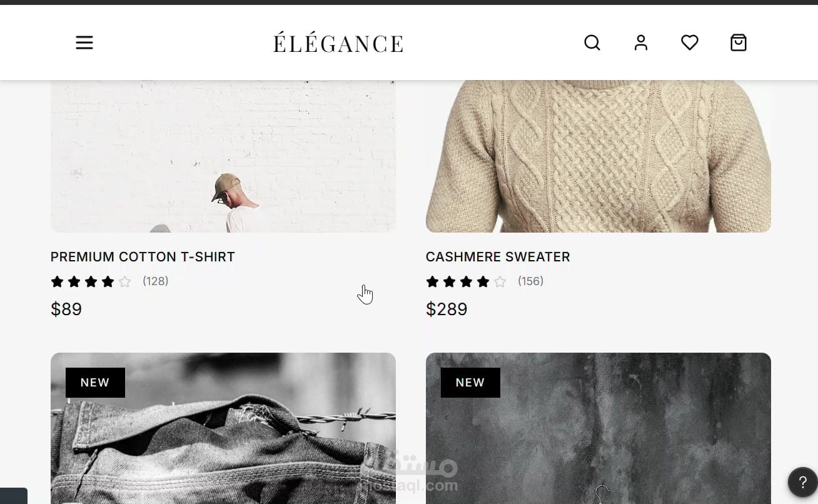
Task: View wishlist via heart icon
Action: coord(690,43)
